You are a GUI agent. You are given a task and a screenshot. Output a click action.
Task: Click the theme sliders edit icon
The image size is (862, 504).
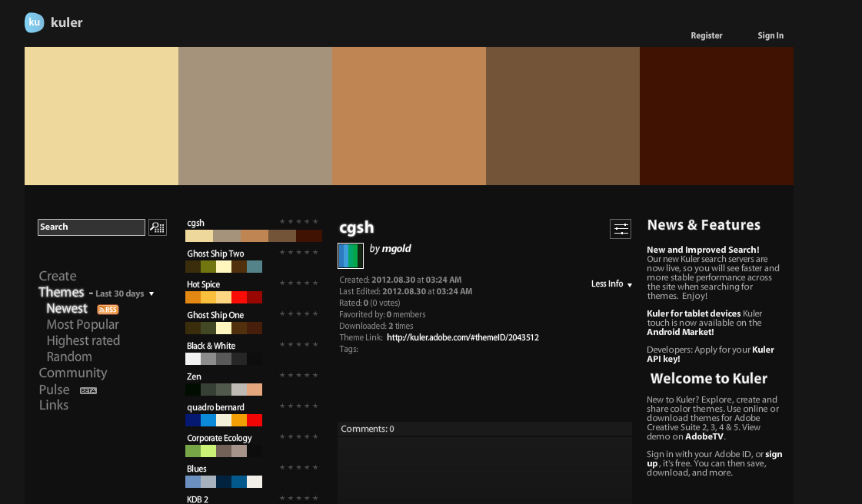tap(621, 228)
